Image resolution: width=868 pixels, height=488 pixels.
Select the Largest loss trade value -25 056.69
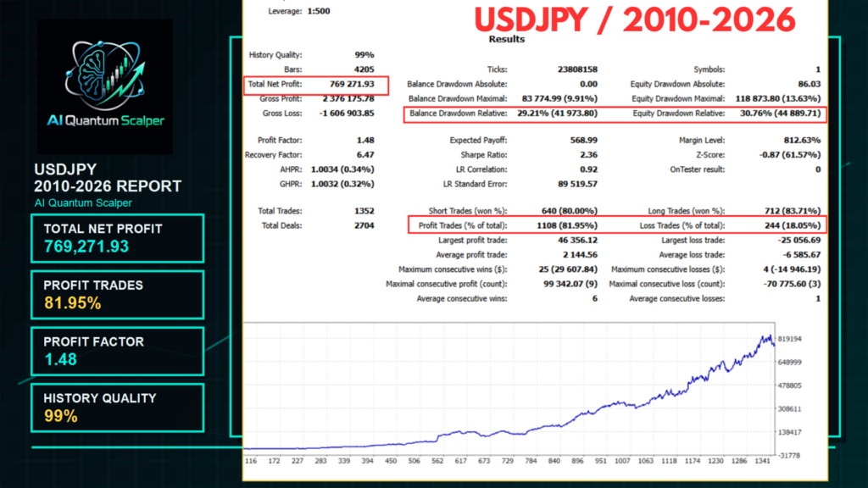(799, 240)
